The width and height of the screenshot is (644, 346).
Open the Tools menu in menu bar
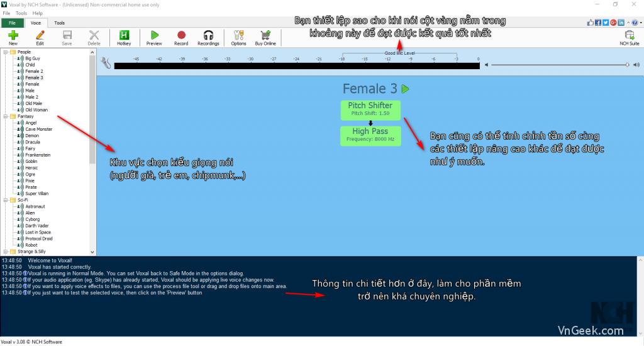pyautogui.click(x=21, y=13)
